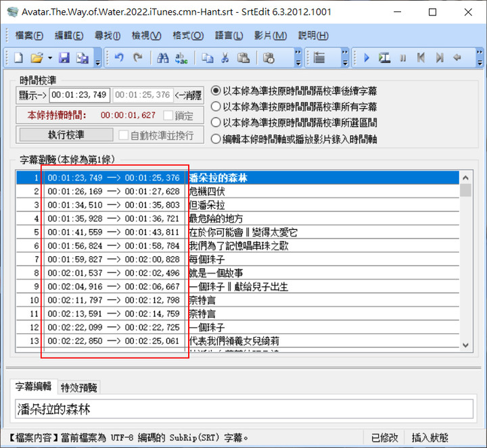This screenshot has width=487, height=448.
Task: Switch to the 特效預覽 tab
Action: (79, 387)
